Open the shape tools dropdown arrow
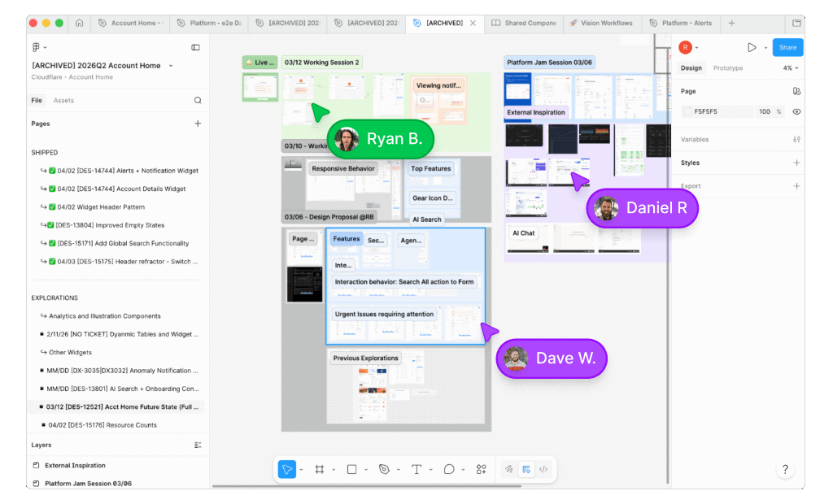The image size is (833, 504). pyautogui.click(x=366, y=470)
